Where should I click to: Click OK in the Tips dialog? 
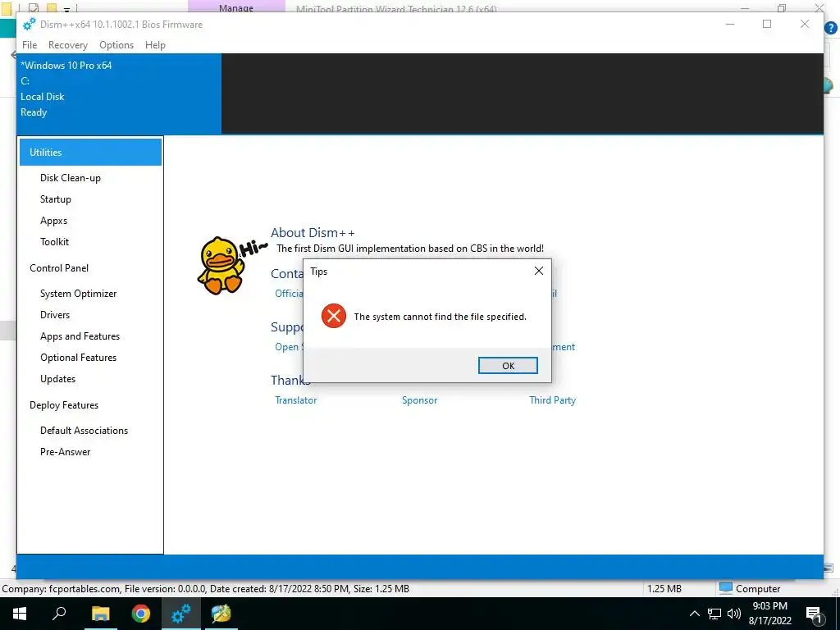point(508,365)
